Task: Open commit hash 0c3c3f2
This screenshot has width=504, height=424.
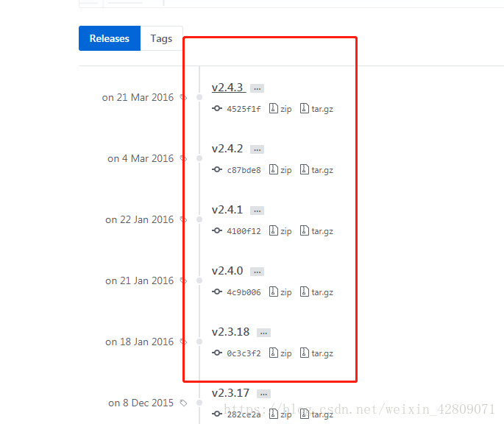Action: click(x=244, y=353)
